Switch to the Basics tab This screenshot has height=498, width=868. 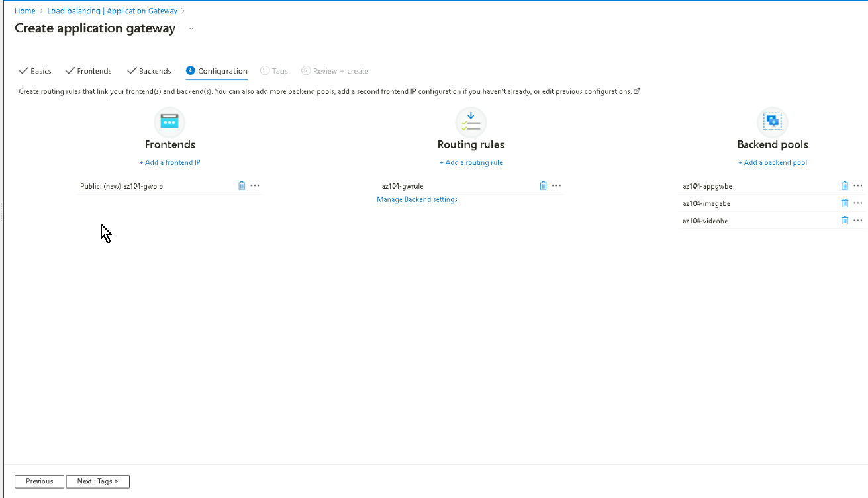[x=35, y=71]
